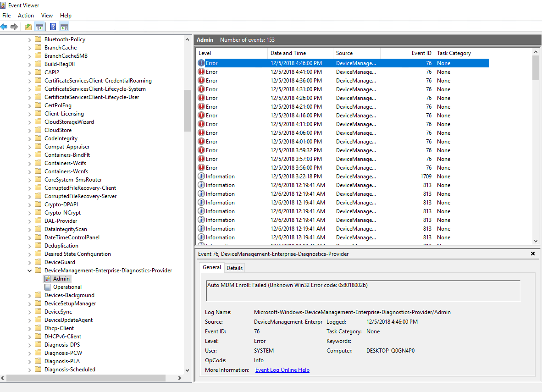This screenshot has height=392, width=542.
Task: Toggle the Show/Hide Action Pane
Action: click(64, 26)
